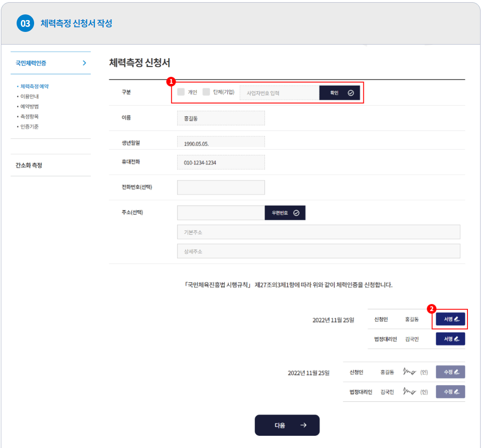Click the 생년월일 field 1990.05.05.
Screen dimensions: 481x448
click(x=221, y=142)
